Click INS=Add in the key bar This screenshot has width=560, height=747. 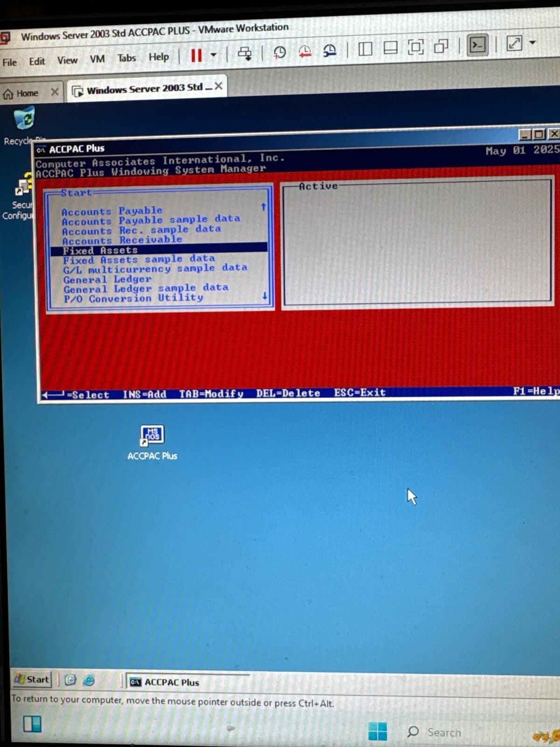[x=144, y=395]
